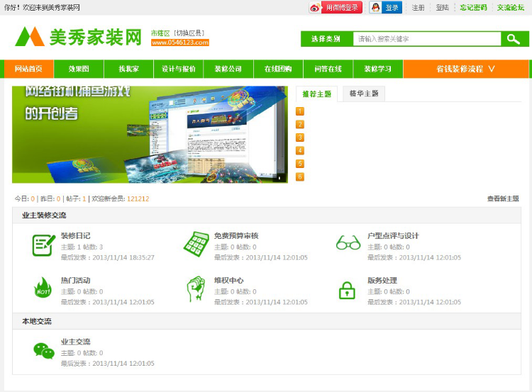
Task: Open the 免费预算审核 forum title
Action: click(x=236, y=235)
